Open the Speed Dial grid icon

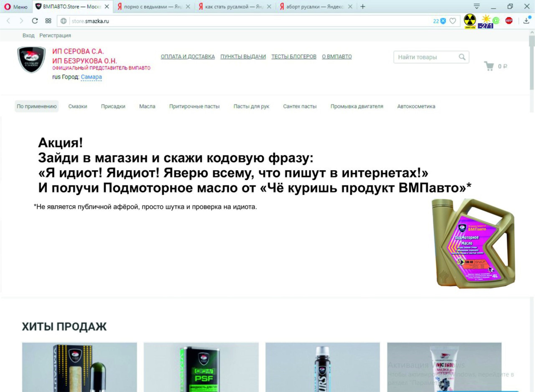(48, 21)
